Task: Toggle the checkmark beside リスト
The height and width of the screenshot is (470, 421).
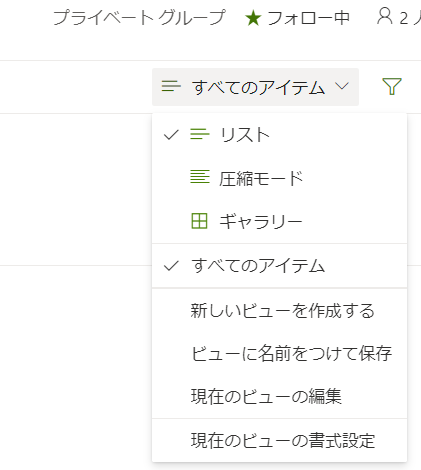Action: click(171, 135)
